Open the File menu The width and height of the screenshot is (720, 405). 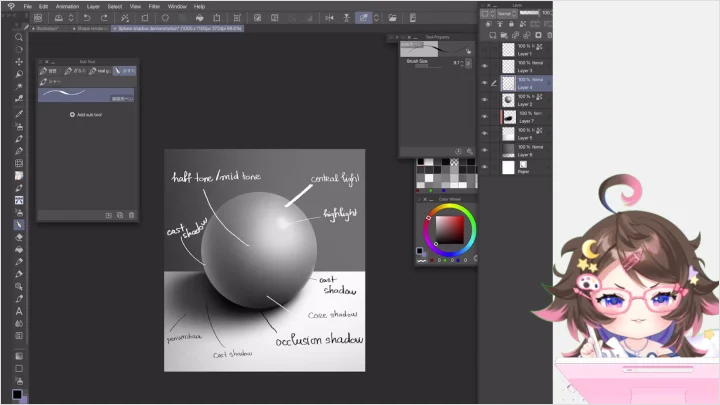pos(28,6)
